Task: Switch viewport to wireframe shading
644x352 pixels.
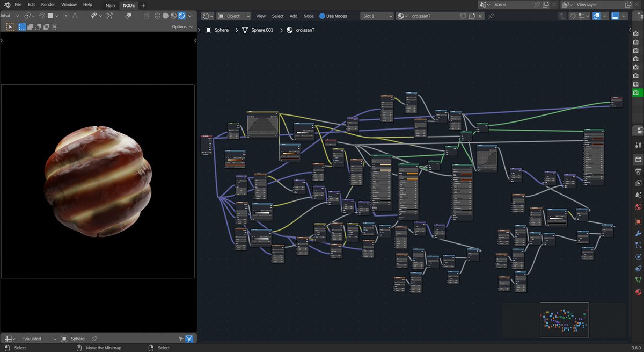Action: (x=157, y=16)
